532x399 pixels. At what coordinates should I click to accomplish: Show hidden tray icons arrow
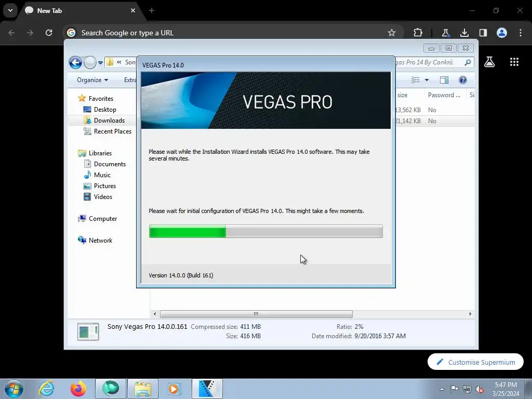[442, 389]
